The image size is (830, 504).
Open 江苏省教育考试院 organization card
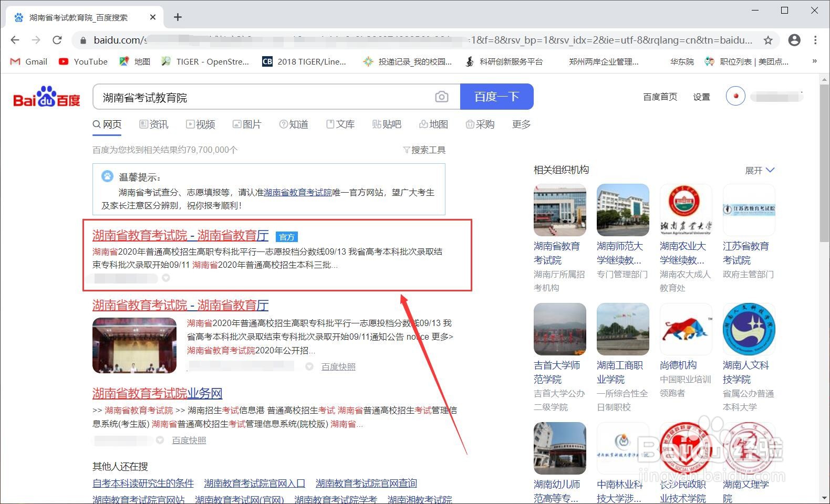click(x=749, y=232)
